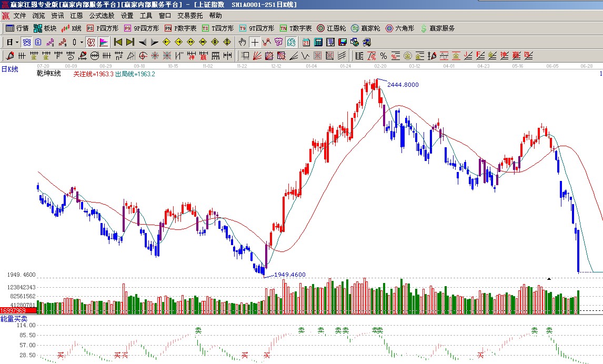Jump to the first bar with the skip-back arrow

click(118, 42)
